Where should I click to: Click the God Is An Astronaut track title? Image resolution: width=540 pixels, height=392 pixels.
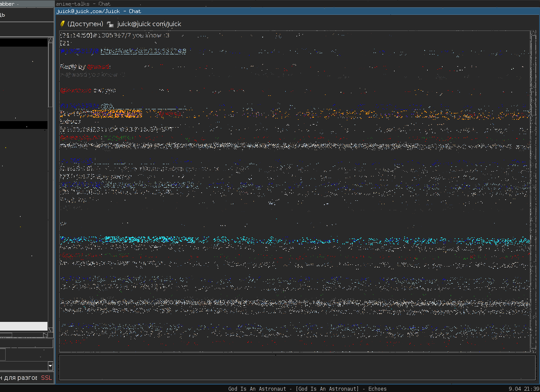[307, 389]
